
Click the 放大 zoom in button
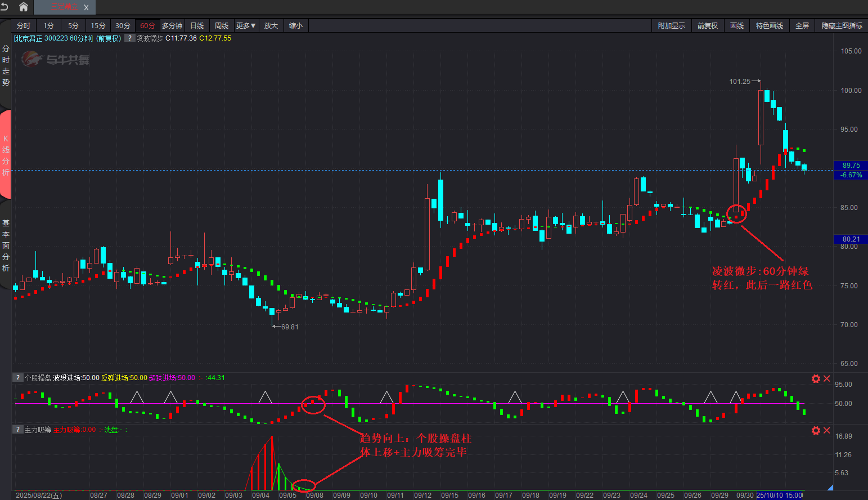[x=271, y=26]
